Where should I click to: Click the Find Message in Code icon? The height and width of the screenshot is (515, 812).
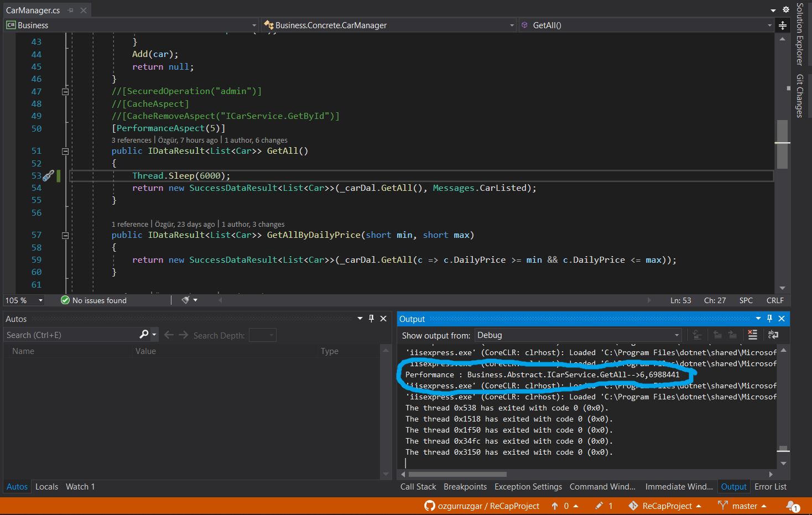point(698,335)
